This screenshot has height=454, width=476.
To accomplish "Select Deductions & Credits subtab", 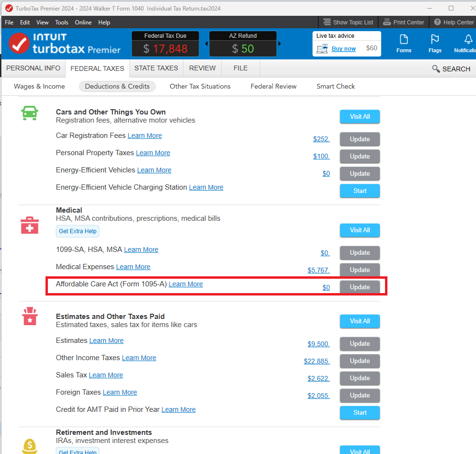I will [x=117, y=86].
